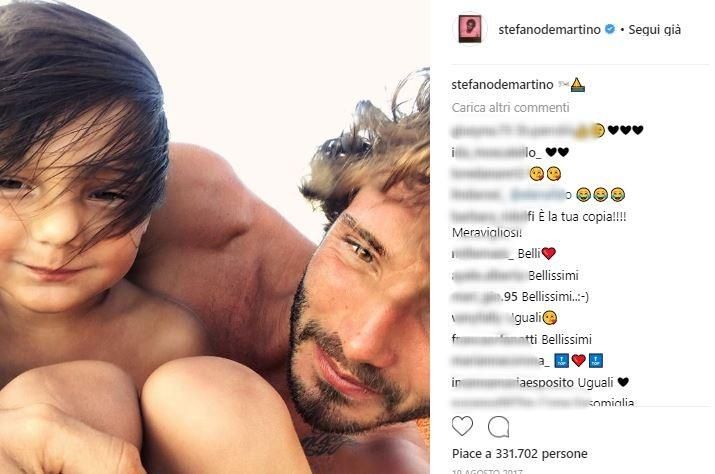Screen dimensions: 715x474
Task: Click the Uguali comment with kiss emoji
Action: point(504,318)
